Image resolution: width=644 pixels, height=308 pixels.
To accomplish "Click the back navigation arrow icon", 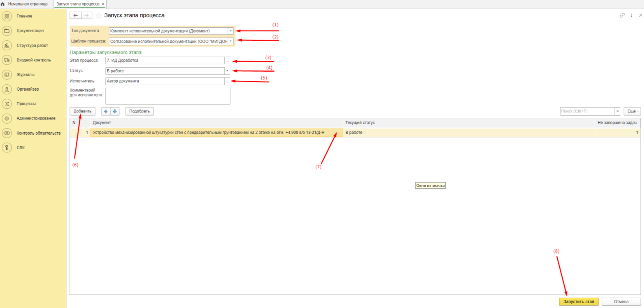I will 75,15.
